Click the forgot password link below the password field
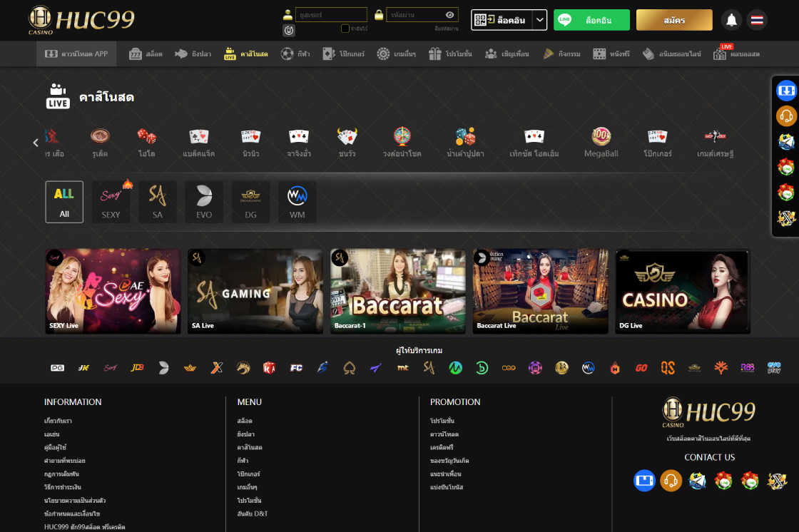The image size is (799, 532). 447,29
